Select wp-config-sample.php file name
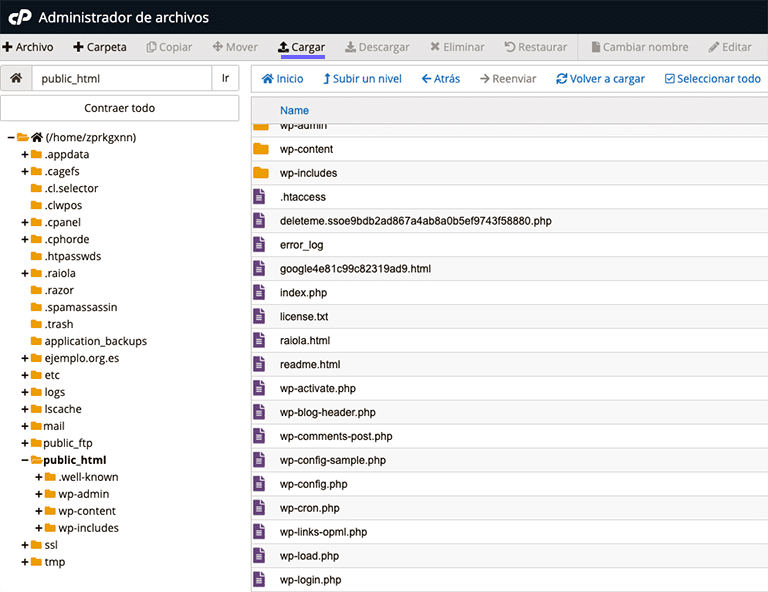Viewport: 768px width, 592px height. 333,460
